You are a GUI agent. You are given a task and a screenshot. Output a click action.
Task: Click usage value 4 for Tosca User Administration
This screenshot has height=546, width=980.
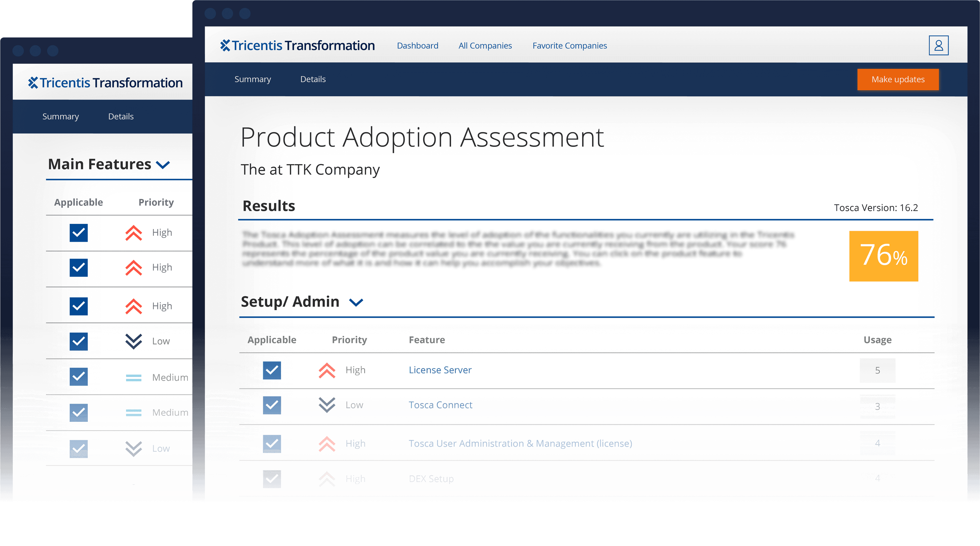click(877, 443)
